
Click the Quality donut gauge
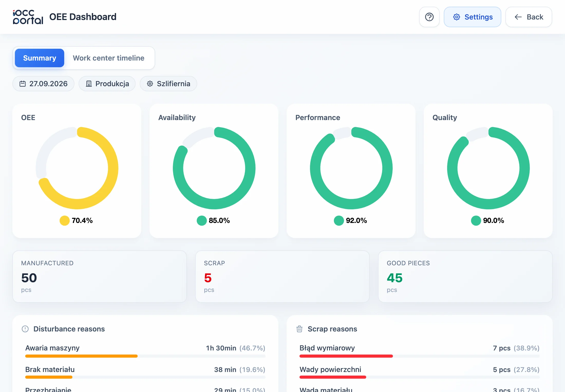pos(488,168)
